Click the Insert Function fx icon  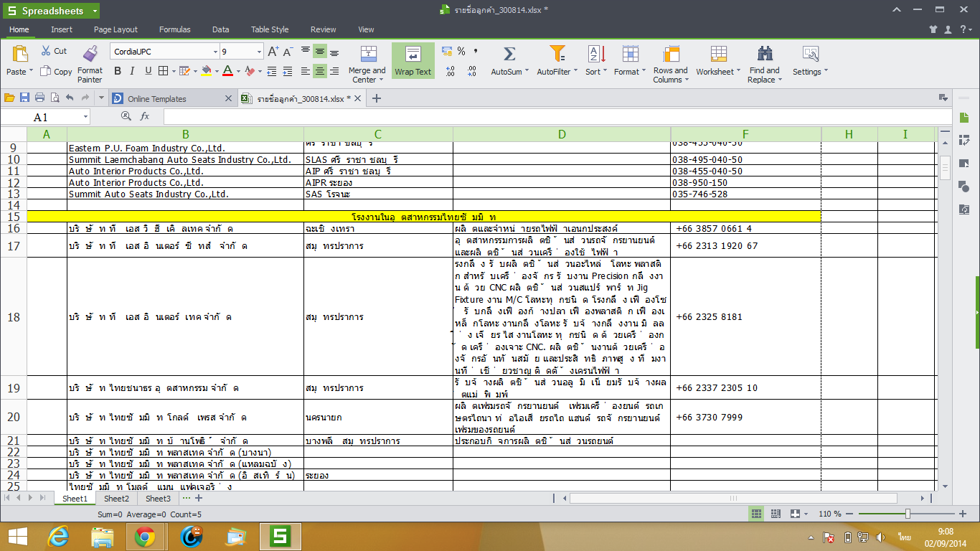[144, 116]
